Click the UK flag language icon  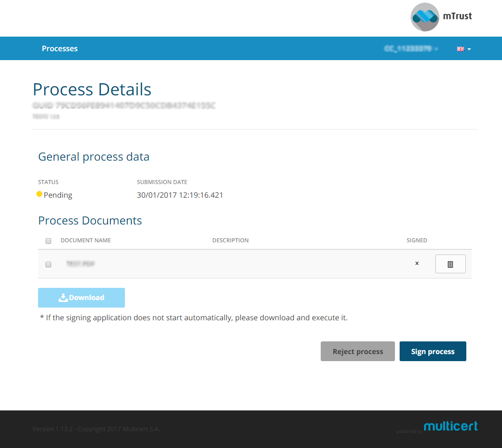[460, 49]
